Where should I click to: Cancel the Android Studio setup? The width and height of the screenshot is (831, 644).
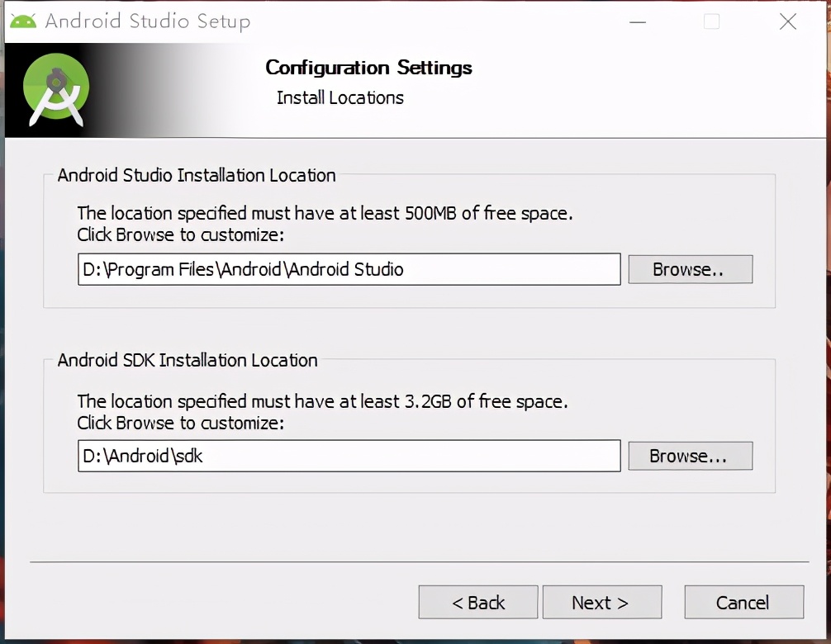pyautogui.click(x=744, y=602)
